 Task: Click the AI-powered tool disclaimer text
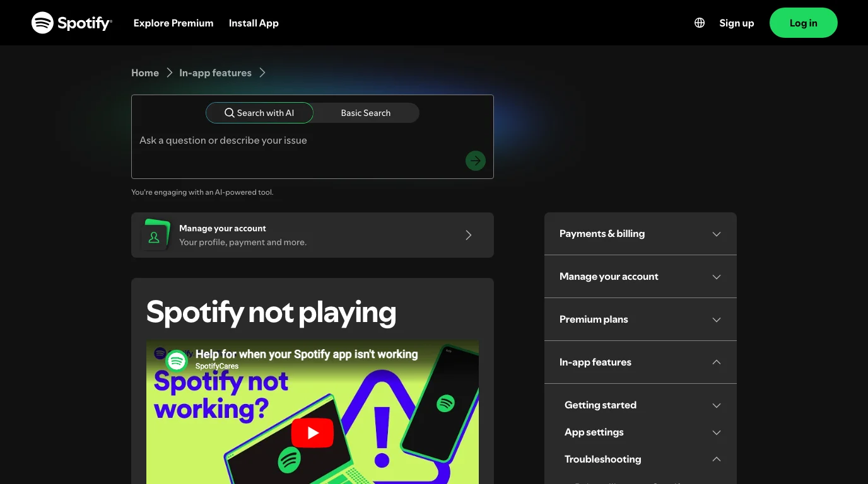pos(202,192)
